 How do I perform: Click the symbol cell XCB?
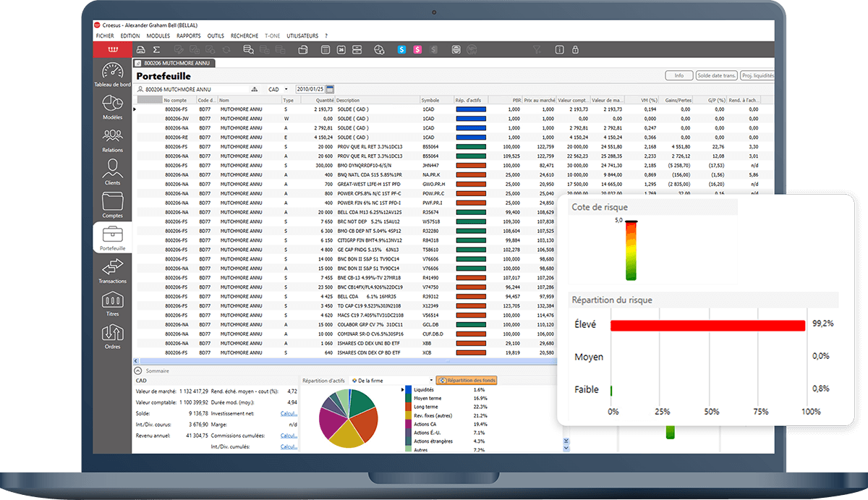pos(436,353)
